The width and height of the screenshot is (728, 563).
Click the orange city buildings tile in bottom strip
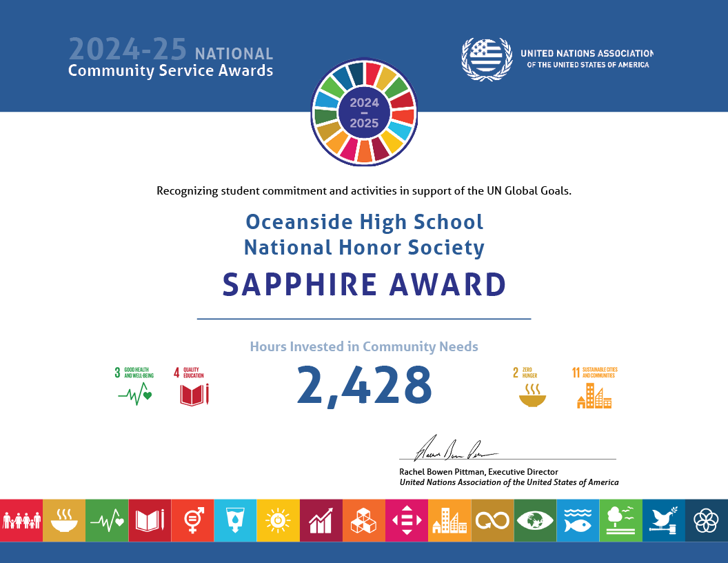(449, 520)
